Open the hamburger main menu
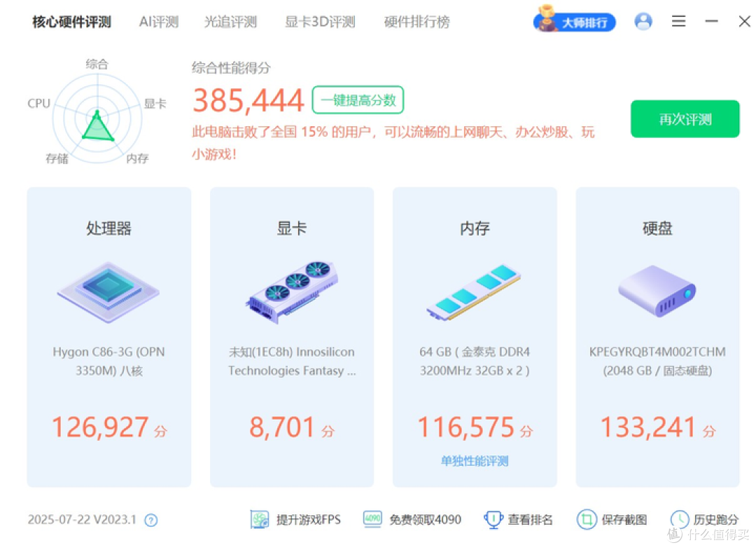 coord(678,21)
